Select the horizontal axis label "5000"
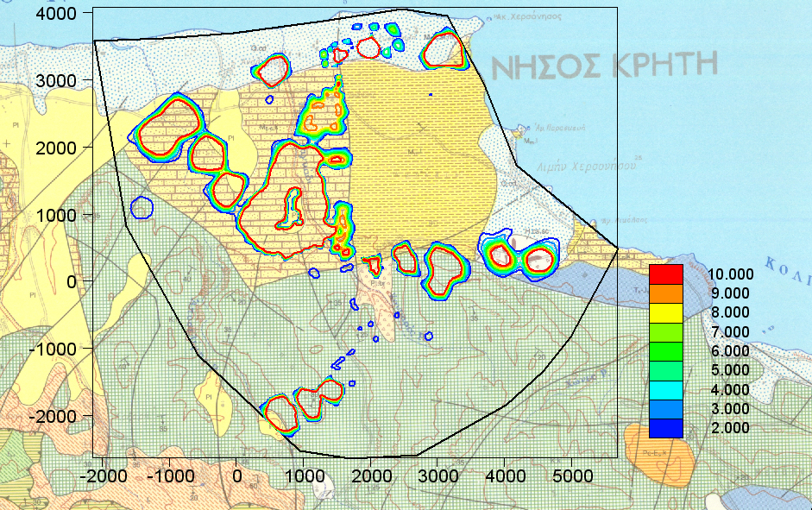Viewport: 812px width, 510px height. (572, 475)
